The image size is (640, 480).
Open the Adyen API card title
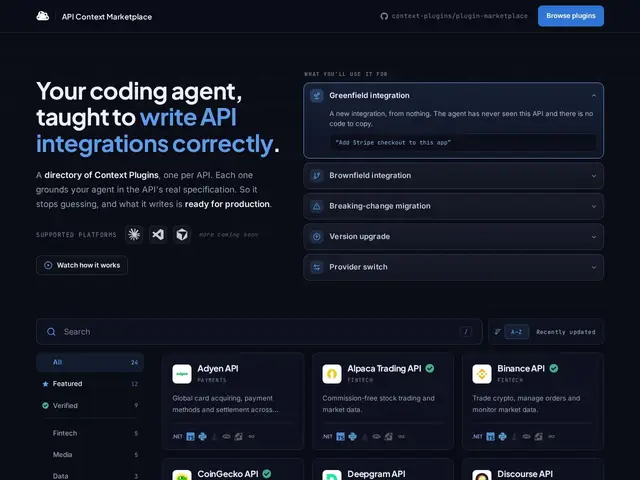(218, 369)
